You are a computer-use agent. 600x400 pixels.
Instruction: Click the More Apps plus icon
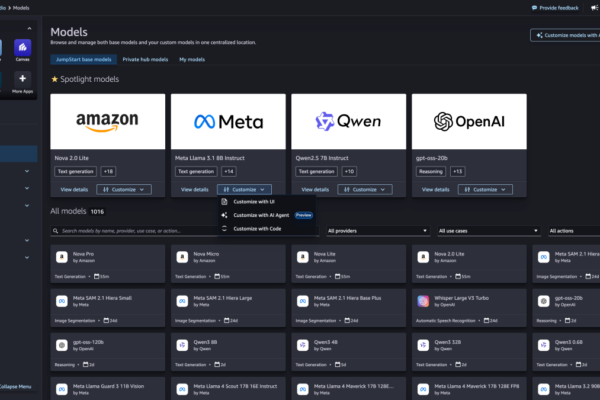pyautogui.click(x=22, y=79)
